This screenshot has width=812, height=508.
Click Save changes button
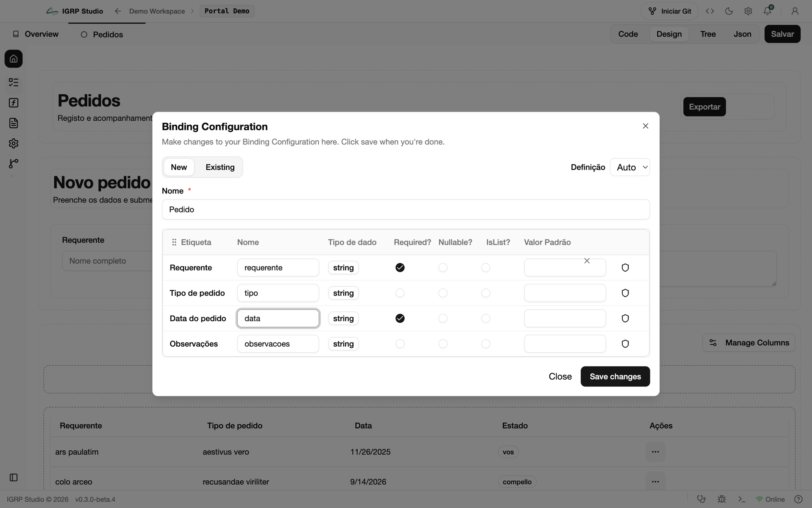(x=615, y=376)
